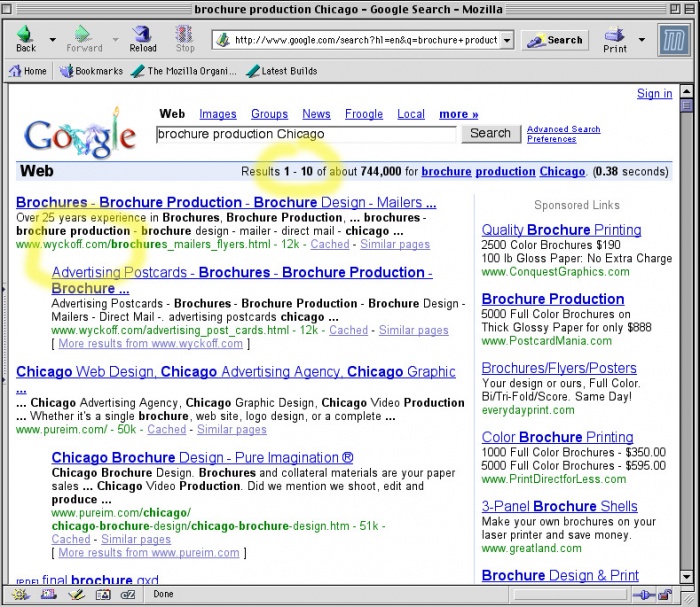The width and height of the screenshot is (700, 607).
Task: Switch to Local search tab
Action: tap(411, 114)
